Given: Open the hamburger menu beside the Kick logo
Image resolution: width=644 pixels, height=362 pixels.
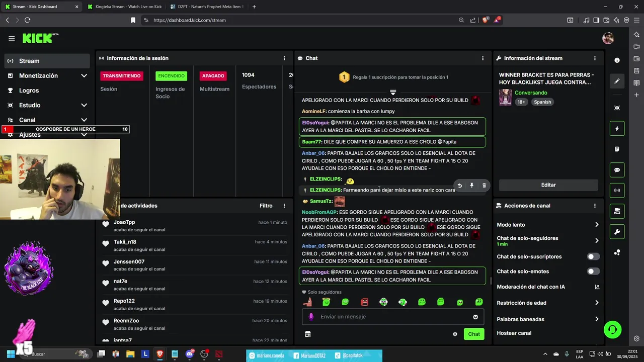Looking at the screenshot, I should [12, 38].
